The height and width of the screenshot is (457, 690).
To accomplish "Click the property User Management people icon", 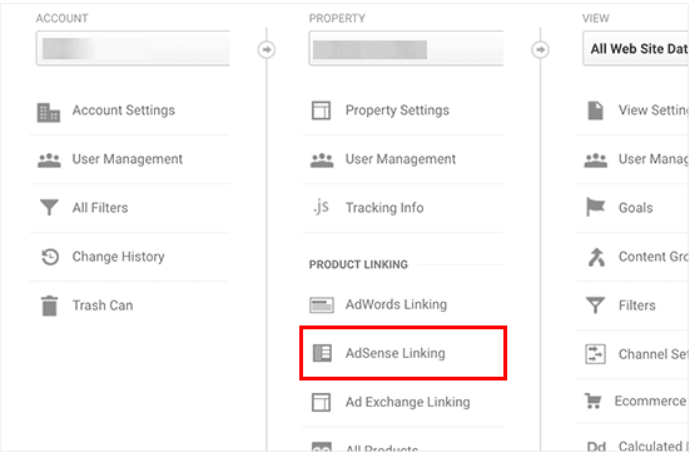I will point(322,160).
